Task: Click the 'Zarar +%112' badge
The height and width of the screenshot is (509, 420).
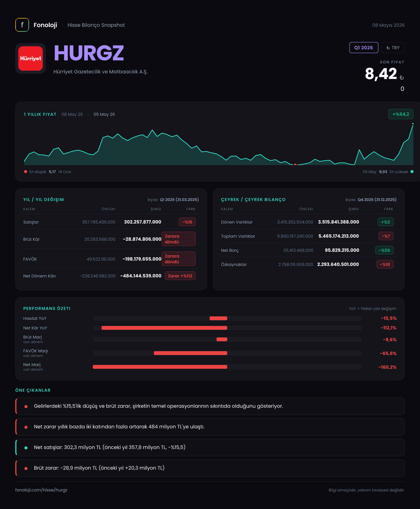Action: tap(180, 276)
